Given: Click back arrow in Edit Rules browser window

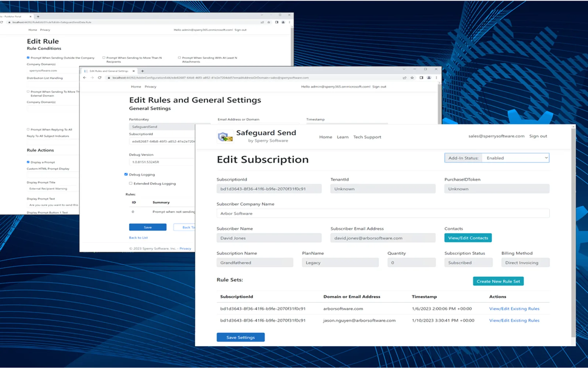Looking at the screenshot, I should tap(85, 78).
